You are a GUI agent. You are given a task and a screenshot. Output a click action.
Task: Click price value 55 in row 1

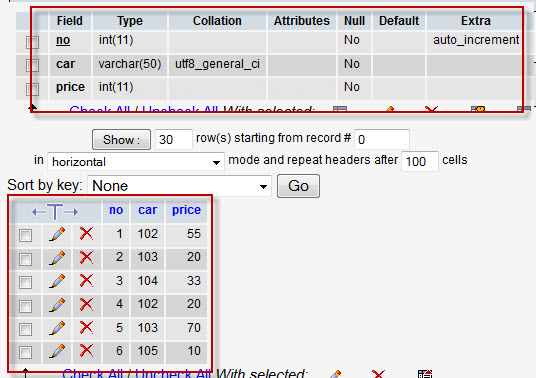coord(194,234)
